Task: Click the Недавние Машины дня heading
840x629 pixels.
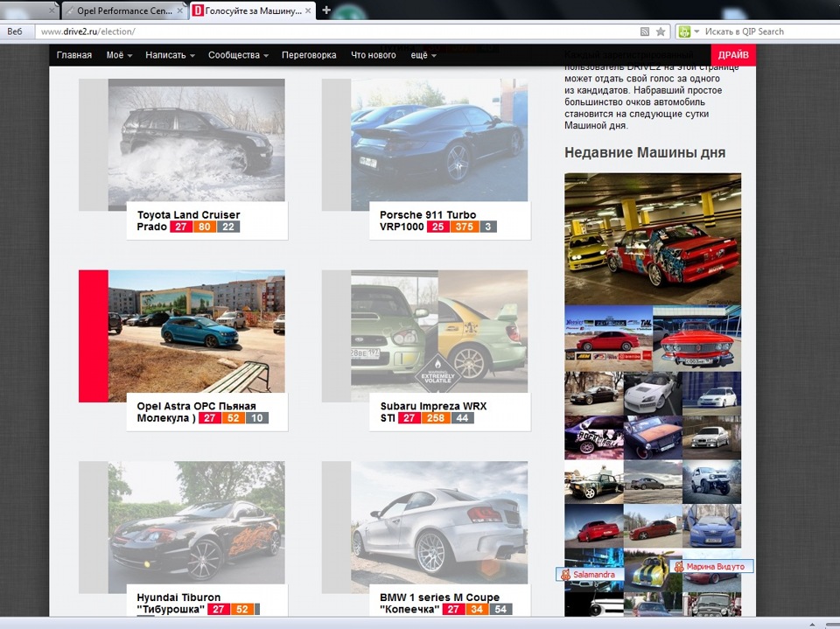Action: point(645,153)
